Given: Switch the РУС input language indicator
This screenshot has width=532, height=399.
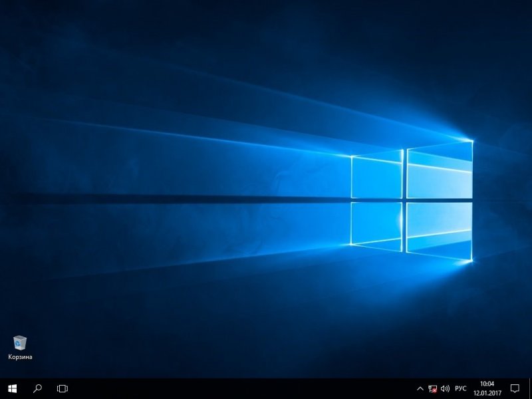Looking at the screenshot, I should coord(460,389).
